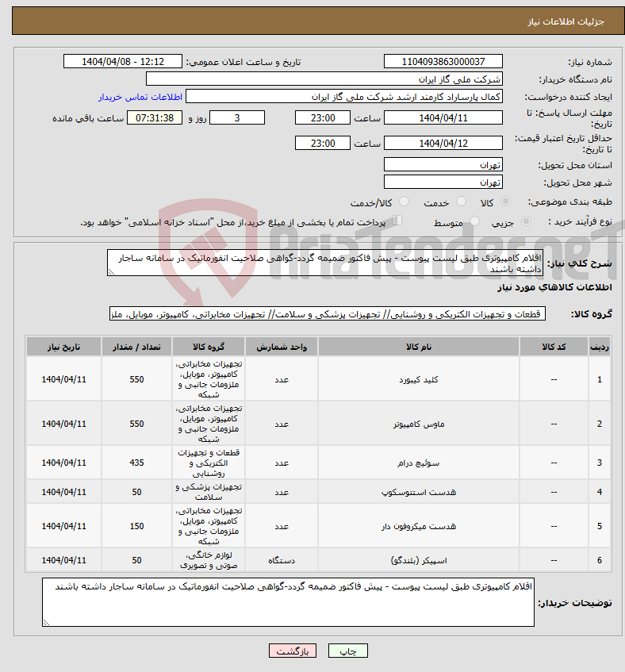Click the remaining time 07:31:38 field
The height and width of the screenshot is (672, 625).
tap(155, 118)
